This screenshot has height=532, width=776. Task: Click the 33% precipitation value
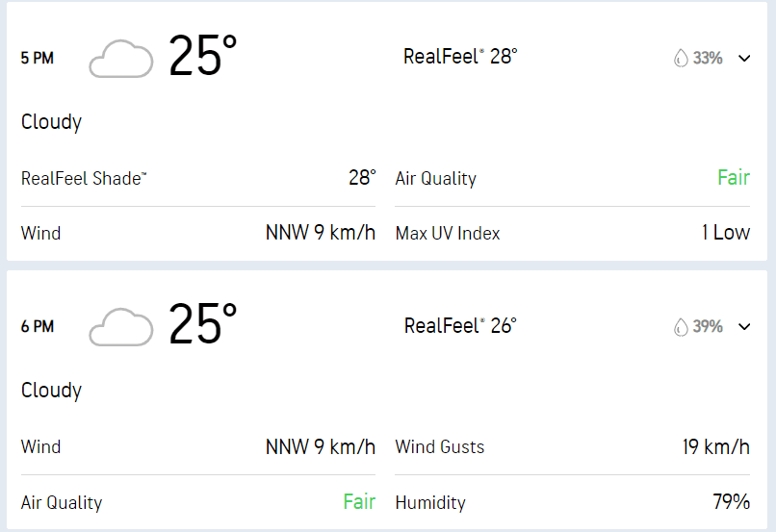pyautogui.click(x=708, y=59)
